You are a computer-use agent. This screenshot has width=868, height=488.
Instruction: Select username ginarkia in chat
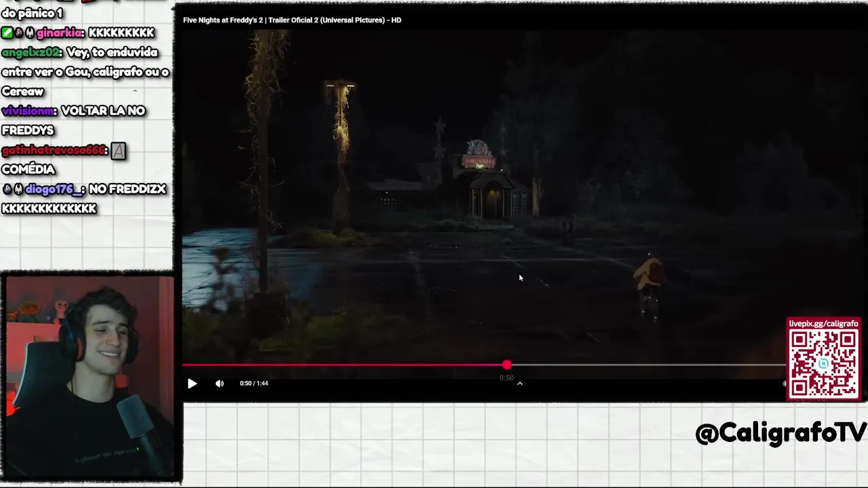coord(60,33)
